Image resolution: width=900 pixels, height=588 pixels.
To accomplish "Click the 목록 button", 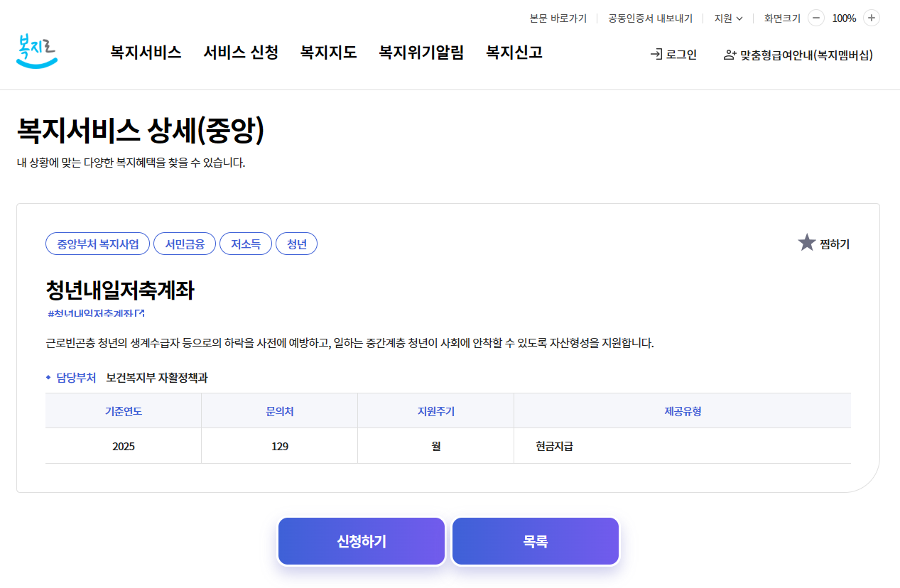I will pyautogui.click(x=536, y=541).
